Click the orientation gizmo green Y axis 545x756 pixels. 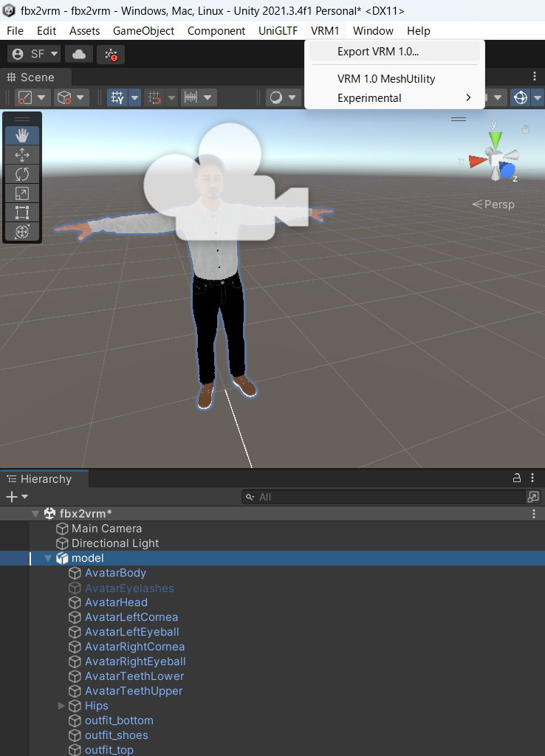tap(495, 139)
